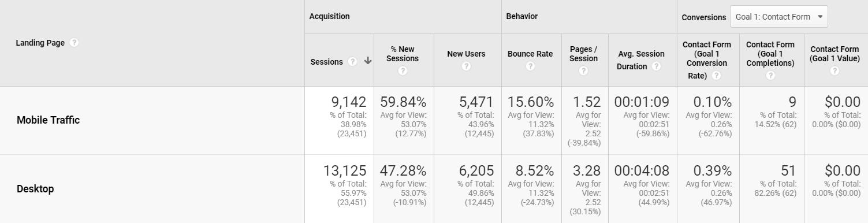The height and width of the screenshot is (223, 868).
Task: Click the Sessions descending sort arrow
Action: [x=367, y=62]
